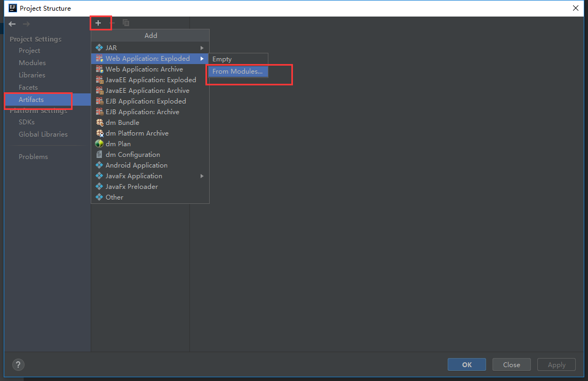Image resolution: width=588 pixels, height=381 pixels.
Task: Click the JAR diamond icon
Action: [x=99, y=47]
